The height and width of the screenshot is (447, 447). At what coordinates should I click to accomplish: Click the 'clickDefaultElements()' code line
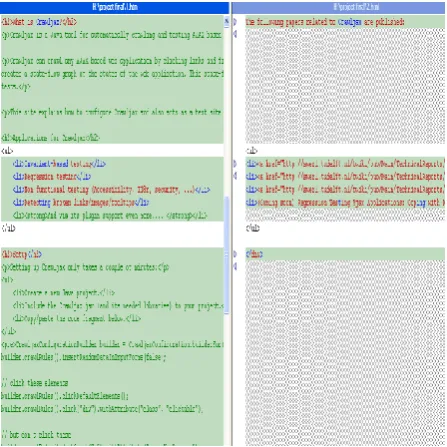point(65,396)
